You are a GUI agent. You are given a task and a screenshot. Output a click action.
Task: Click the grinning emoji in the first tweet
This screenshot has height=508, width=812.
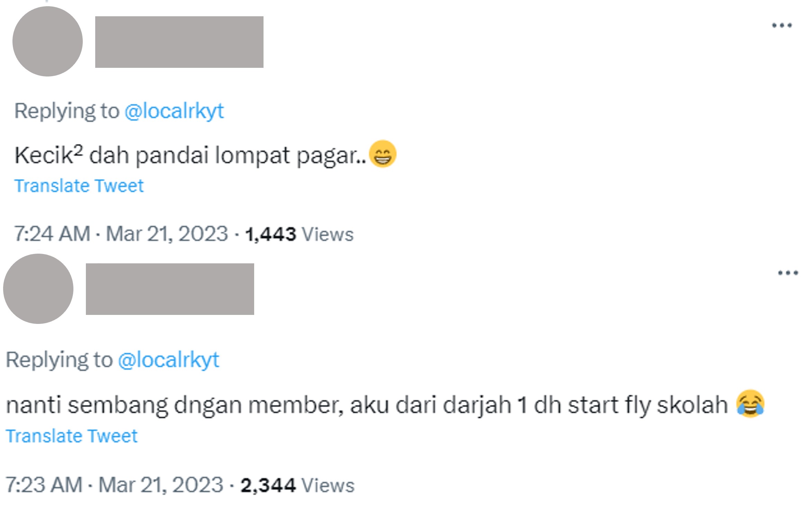coord(383,154)
